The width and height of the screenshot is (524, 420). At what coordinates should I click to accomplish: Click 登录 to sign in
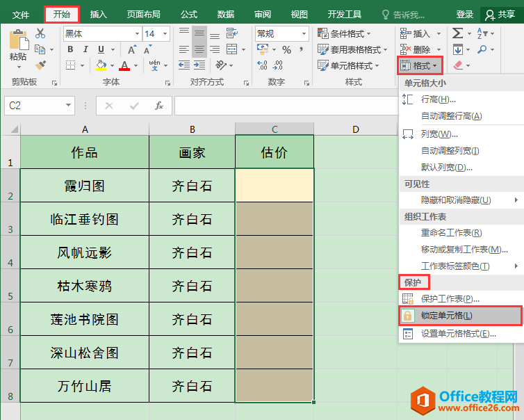click(x=465, y=14)
